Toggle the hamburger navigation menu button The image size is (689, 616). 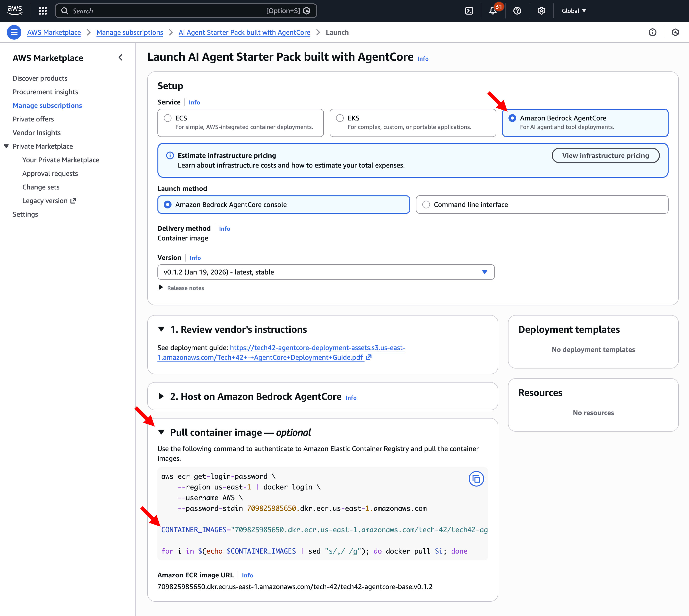click(14, 33)
